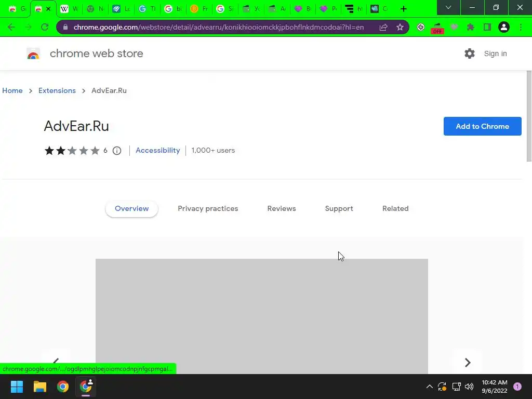Open the Privacy practices tab
The width and height of the screenshot is (532, 399).
point(208,209)
